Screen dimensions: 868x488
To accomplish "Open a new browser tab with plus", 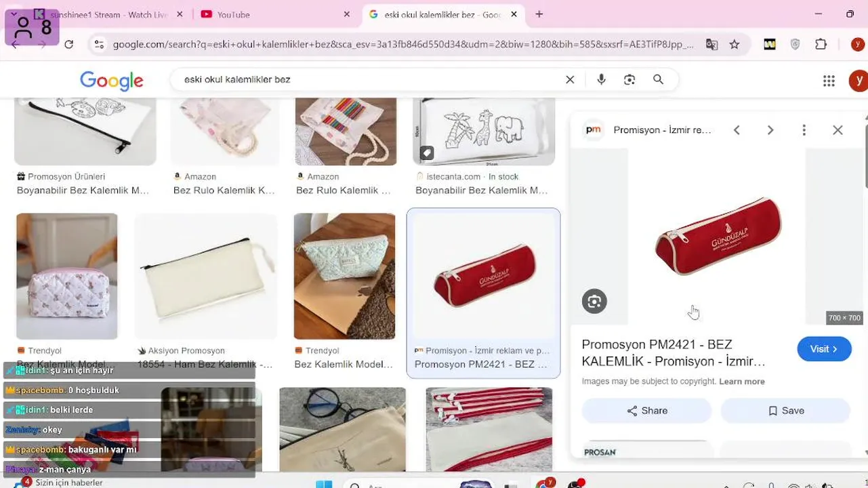I will click(539, 14).
